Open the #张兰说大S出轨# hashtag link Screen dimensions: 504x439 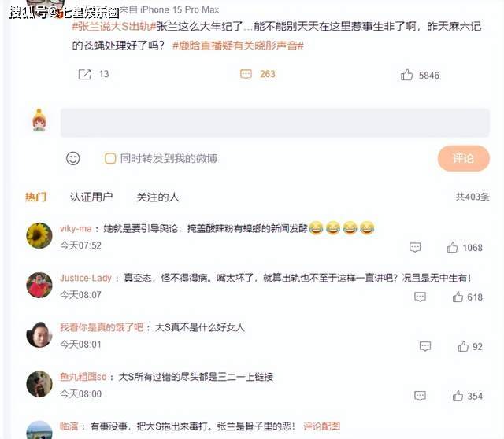point(113,26)
